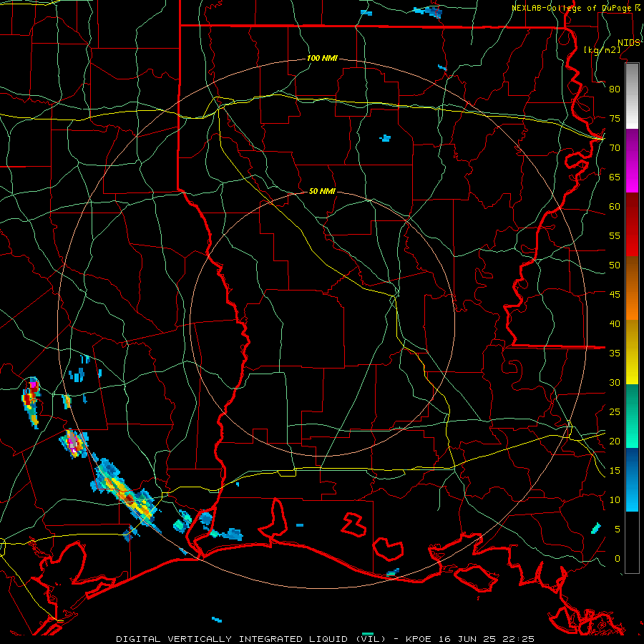
Task: Select the white-gray segment of the color bar
Action: pos(632,96)
